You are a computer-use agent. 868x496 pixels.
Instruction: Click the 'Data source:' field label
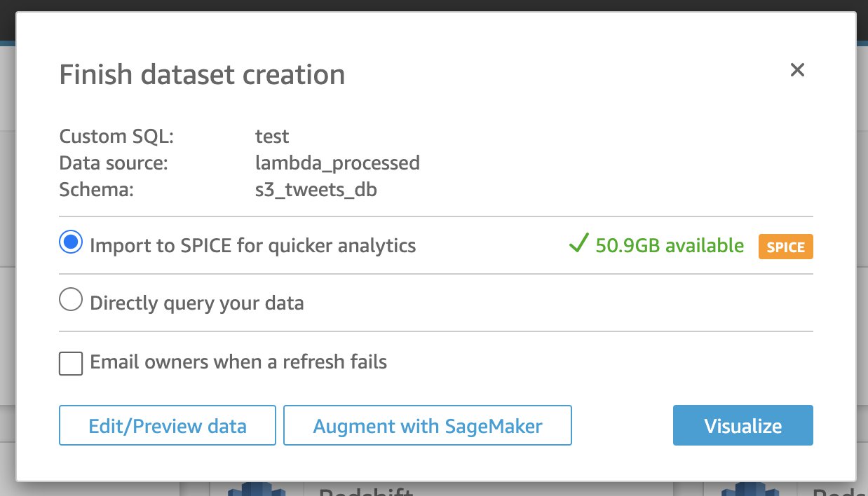coord(114,163)
